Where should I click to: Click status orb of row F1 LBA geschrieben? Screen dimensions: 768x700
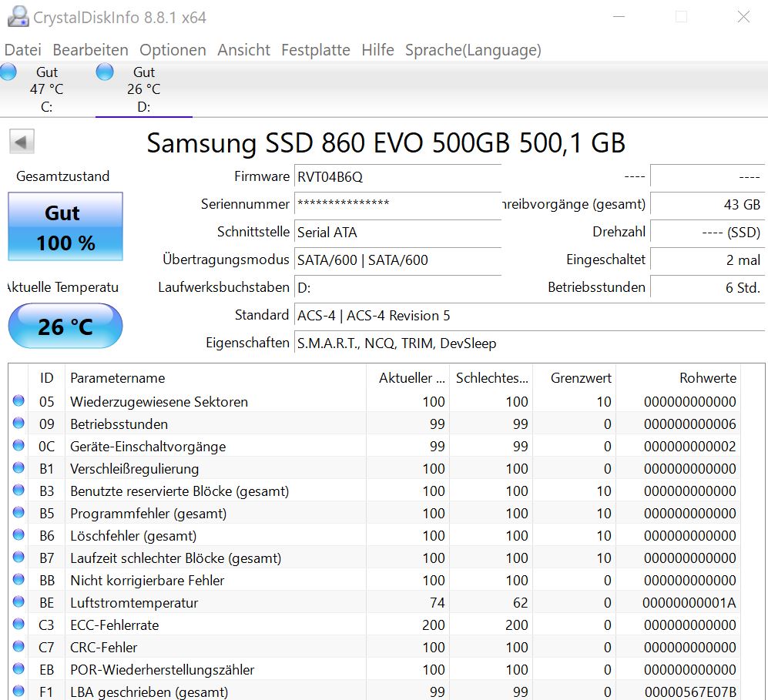[x=18, y=692]
